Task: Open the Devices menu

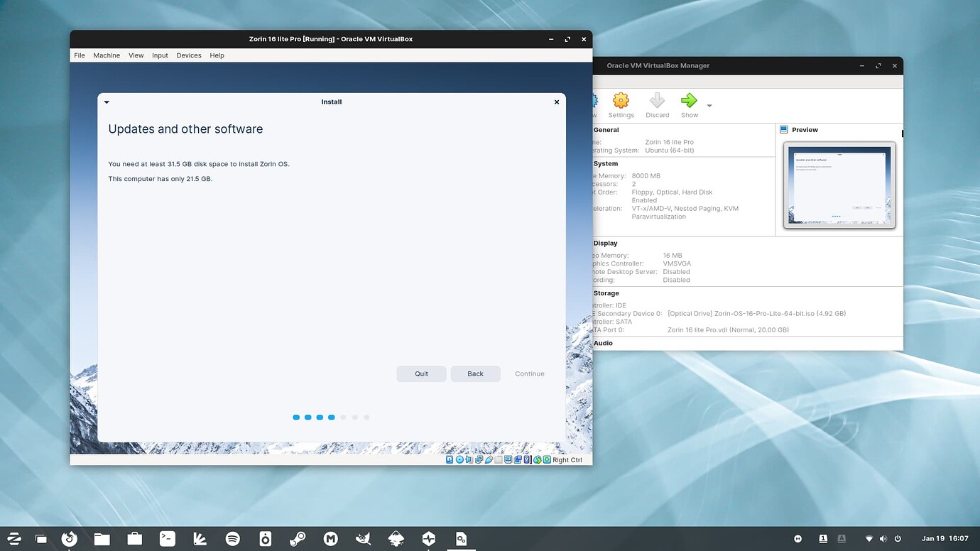Action: (188, 55)
